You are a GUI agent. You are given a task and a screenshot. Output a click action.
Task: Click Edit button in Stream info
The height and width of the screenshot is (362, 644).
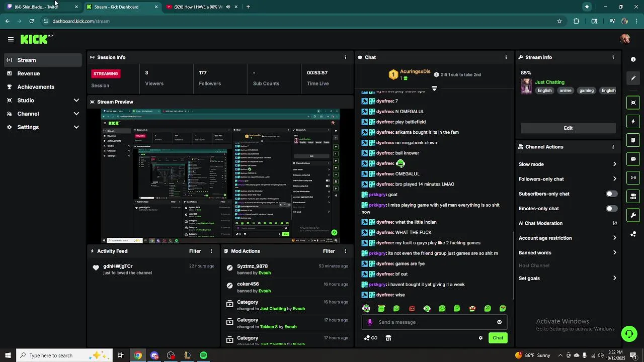coord(568,128)
